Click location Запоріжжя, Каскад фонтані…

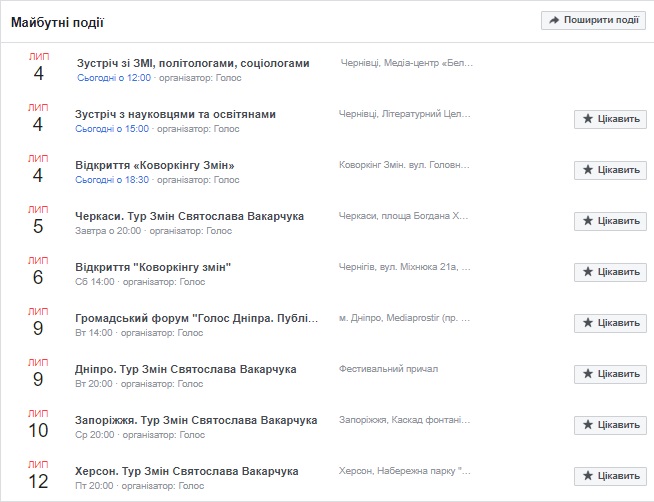[x=404, y=420]
